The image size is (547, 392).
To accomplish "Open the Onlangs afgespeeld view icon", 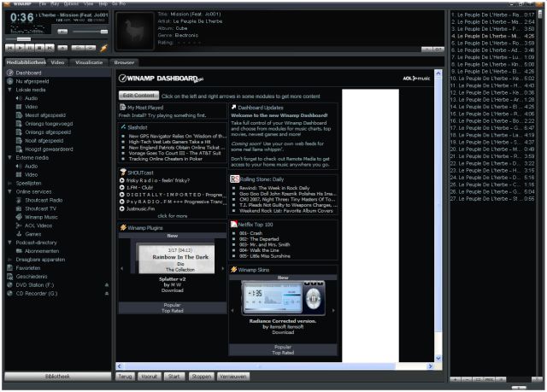I will pos(19,132).
